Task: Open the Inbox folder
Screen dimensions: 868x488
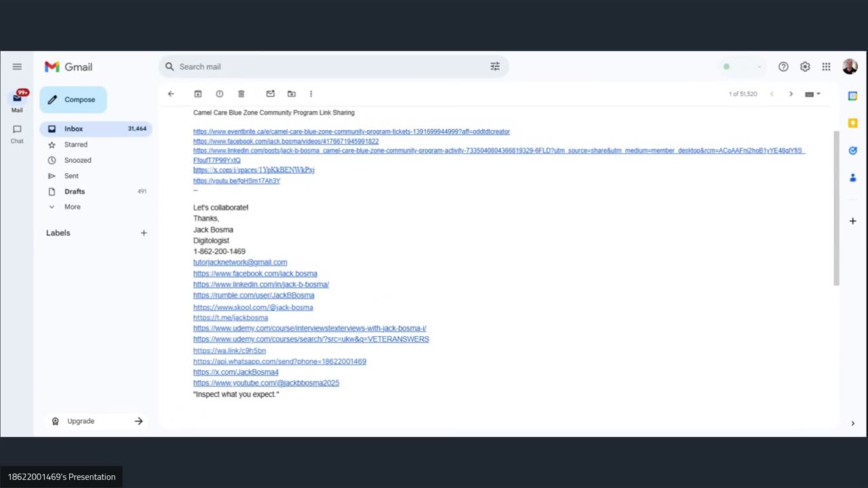Action: pyautogui.click(x=96, y=129)
